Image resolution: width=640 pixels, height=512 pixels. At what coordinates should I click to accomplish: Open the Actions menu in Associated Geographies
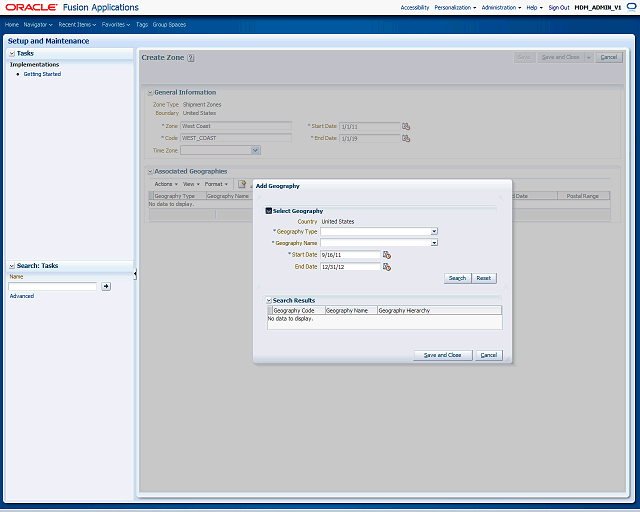[x=166, y=185]
